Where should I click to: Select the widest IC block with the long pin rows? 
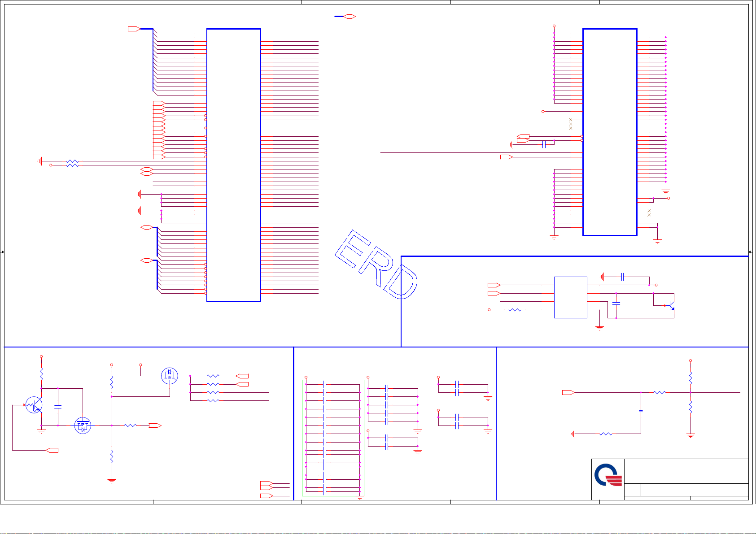(234, 165)
